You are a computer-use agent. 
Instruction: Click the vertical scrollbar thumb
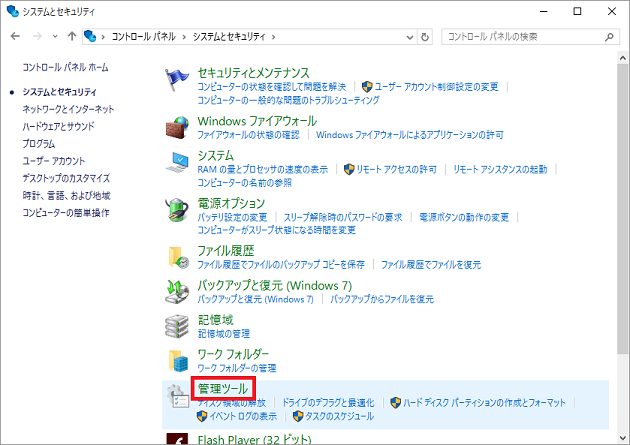click(x=622, y=209)
